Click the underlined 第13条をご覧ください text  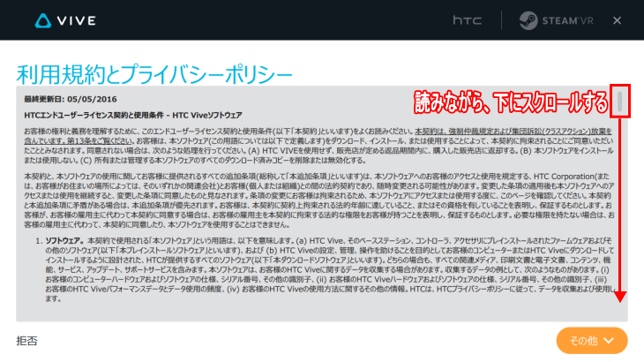tap(100, 141)
